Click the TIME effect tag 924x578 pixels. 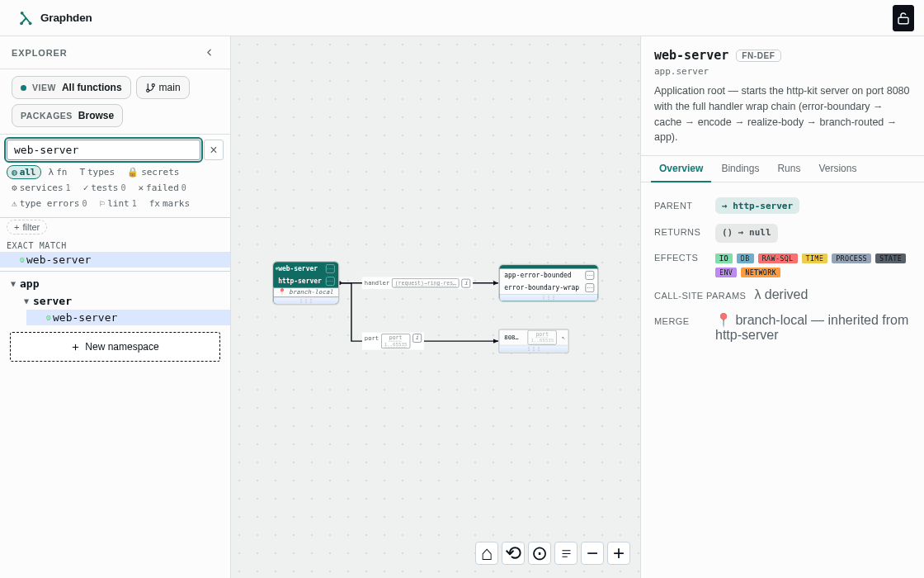[813, 258]
